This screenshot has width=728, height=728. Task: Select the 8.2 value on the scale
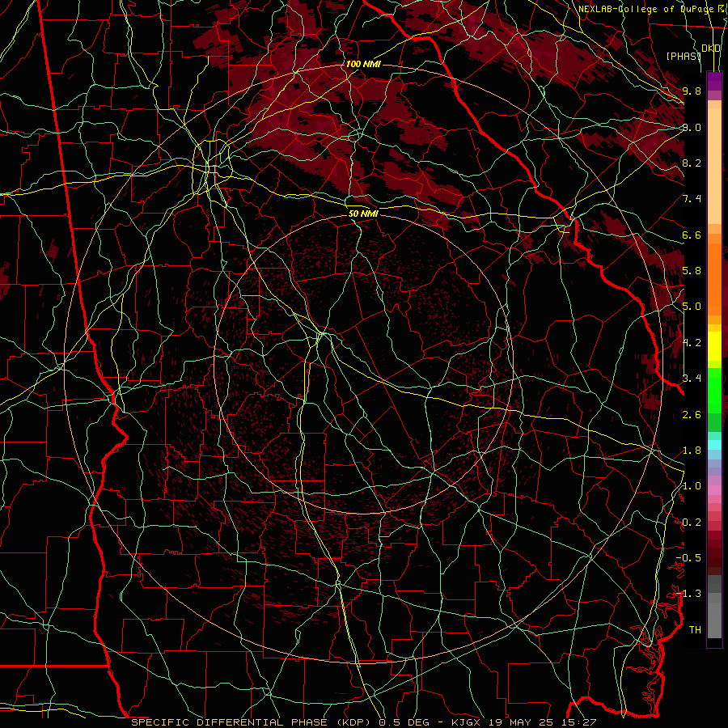pos(692,163)
